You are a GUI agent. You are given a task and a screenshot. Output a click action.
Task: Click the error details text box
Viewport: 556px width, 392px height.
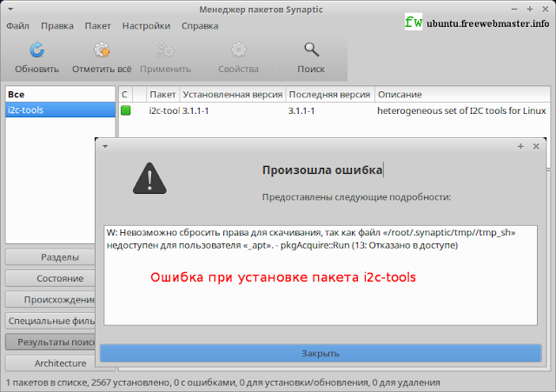click(321, 276)
